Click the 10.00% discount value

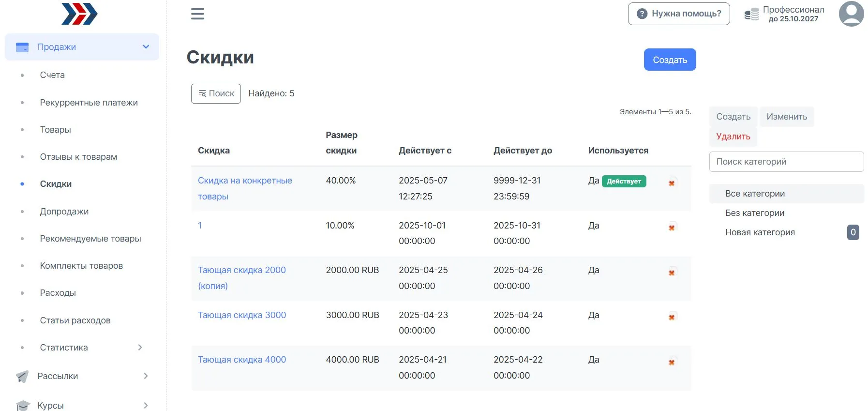pyautogui.click(x=340, y=226)
